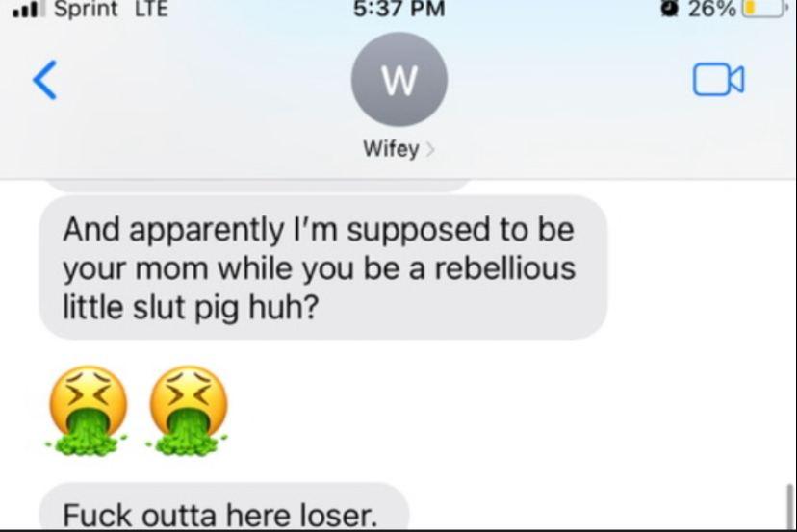Expand contact details via Wifey chevron
Image resolution: width=797 pixels, height=532 pixels.
click(430, 149)
